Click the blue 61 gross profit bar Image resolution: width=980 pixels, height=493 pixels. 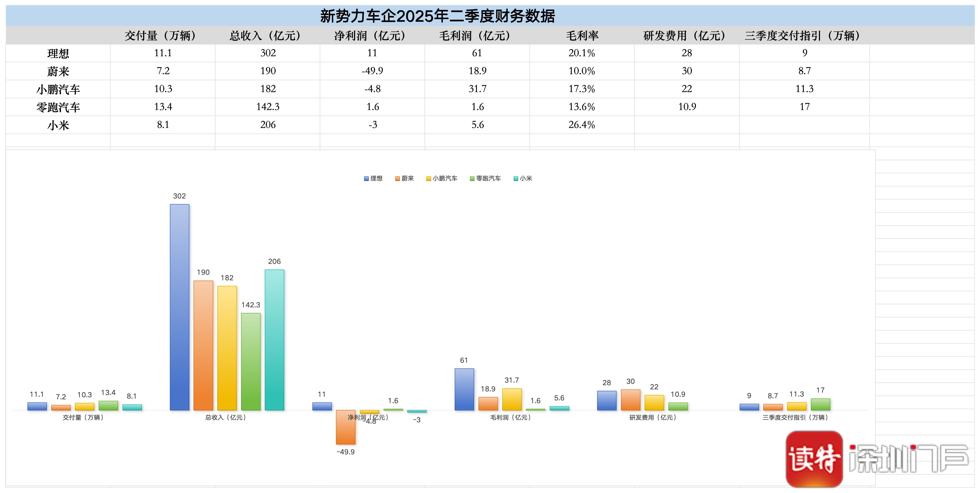pyautogui.click(x=464, y=390)
